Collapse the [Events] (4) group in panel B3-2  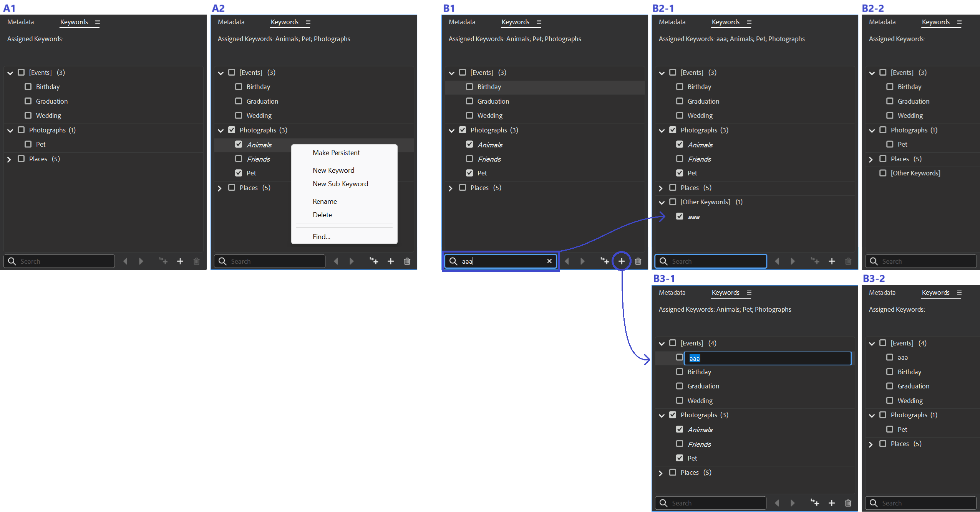[872, 344]
